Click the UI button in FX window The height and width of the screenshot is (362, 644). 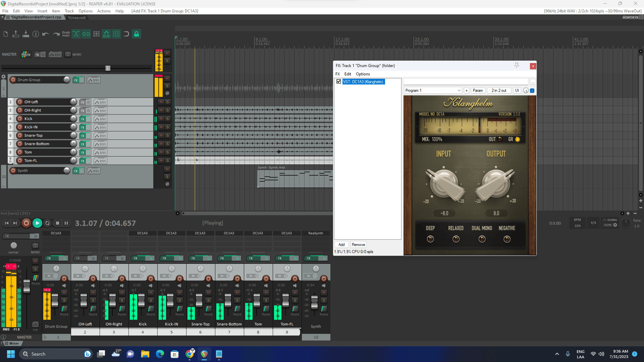[x=517, y=90]
